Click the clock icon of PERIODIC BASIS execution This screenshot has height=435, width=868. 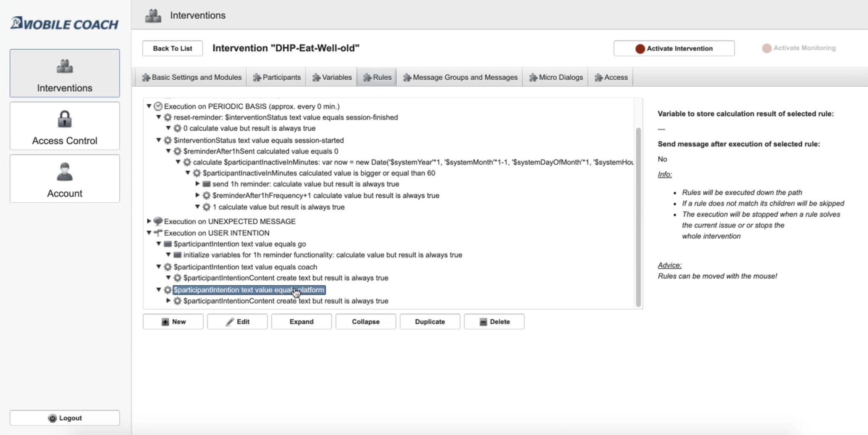tap(158, 106)
